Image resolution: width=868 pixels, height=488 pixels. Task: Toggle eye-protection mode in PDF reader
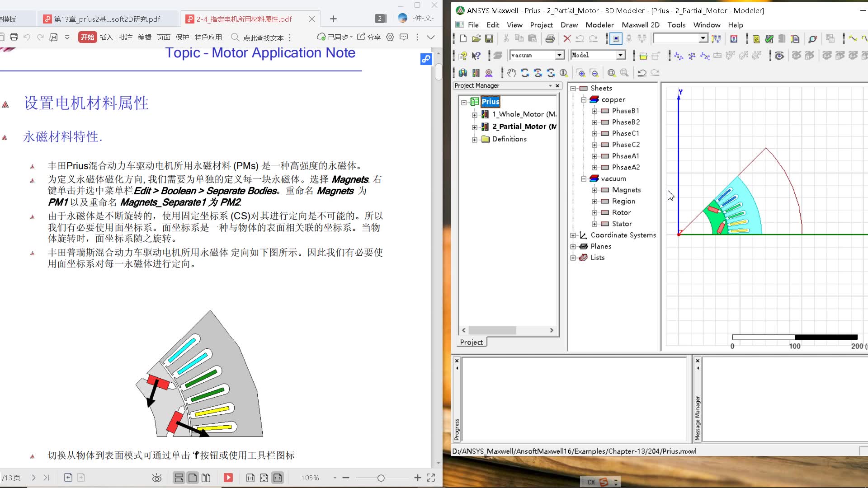(157, 478)
